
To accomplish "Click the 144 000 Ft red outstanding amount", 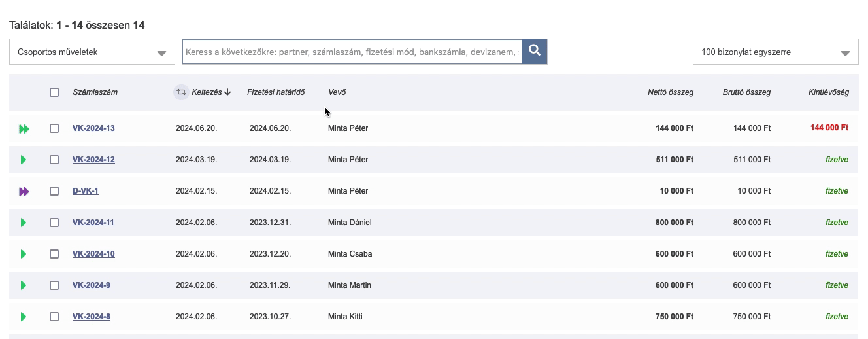I will (829, 128).
